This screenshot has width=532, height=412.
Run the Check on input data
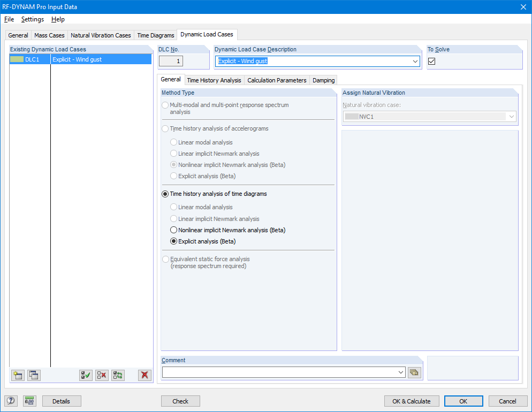(x=180, y=401)
